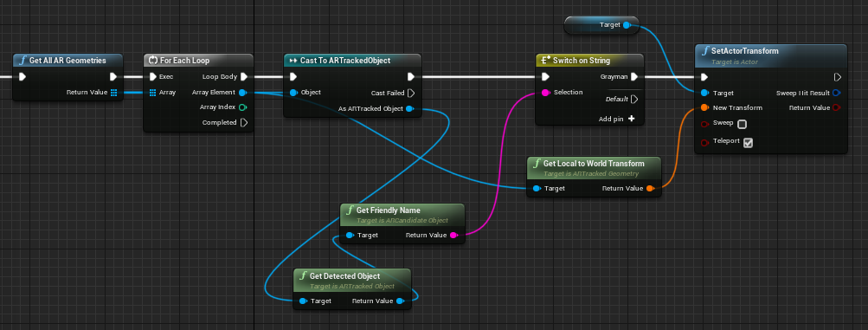Click the Default execution pin on Switch
868x330 pixels.
pos(634,100)
